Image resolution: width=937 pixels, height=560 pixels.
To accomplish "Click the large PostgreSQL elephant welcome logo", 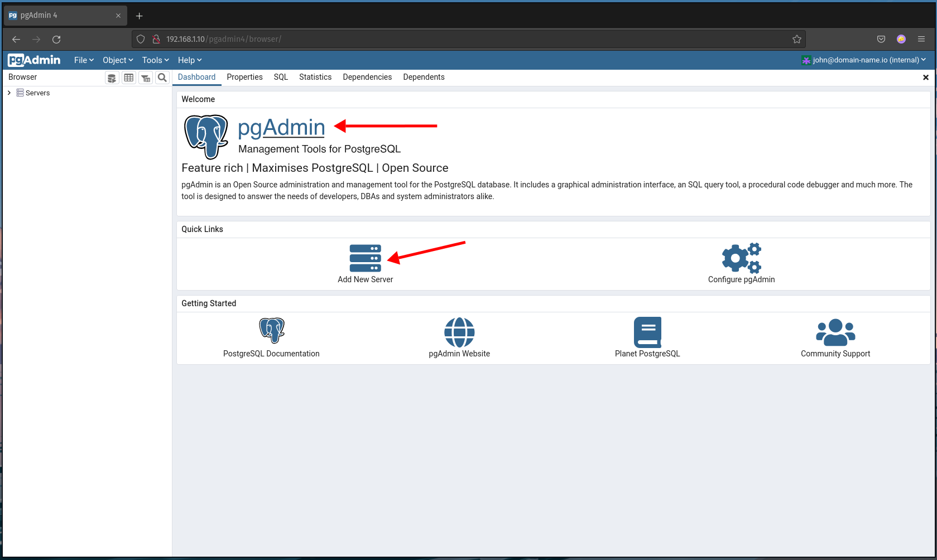I will pyautogui.click(x=206, y=137).
